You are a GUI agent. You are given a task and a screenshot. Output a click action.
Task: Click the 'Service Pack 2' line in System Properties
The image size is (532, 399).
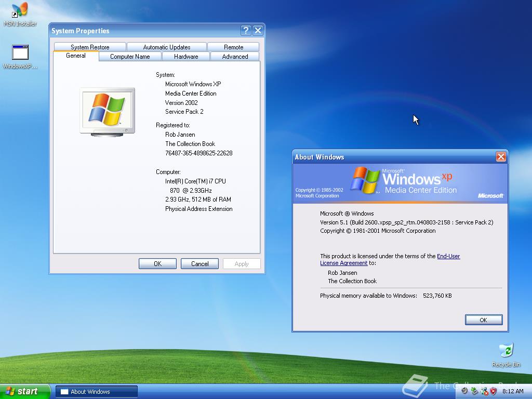pos(184,112)
